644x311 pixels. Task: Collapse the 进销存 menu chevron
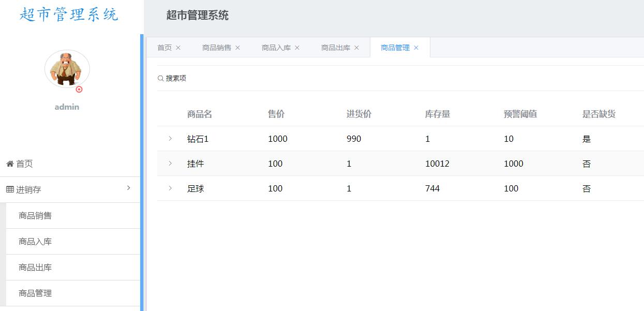point(129,188)
